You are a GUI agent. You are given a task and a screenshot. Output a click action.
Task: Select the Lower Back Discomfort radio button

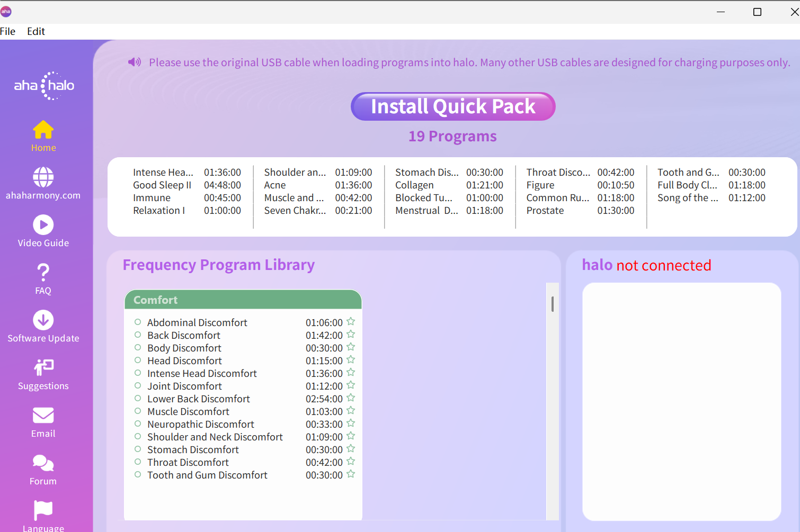pos(138,398)
